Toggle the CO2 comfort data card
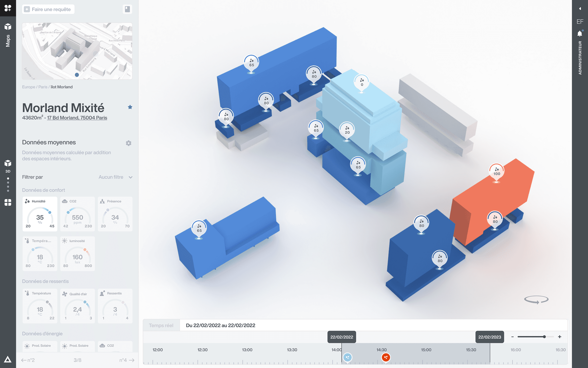The width and height of the screenshot is (588, 368). point(77,214)
